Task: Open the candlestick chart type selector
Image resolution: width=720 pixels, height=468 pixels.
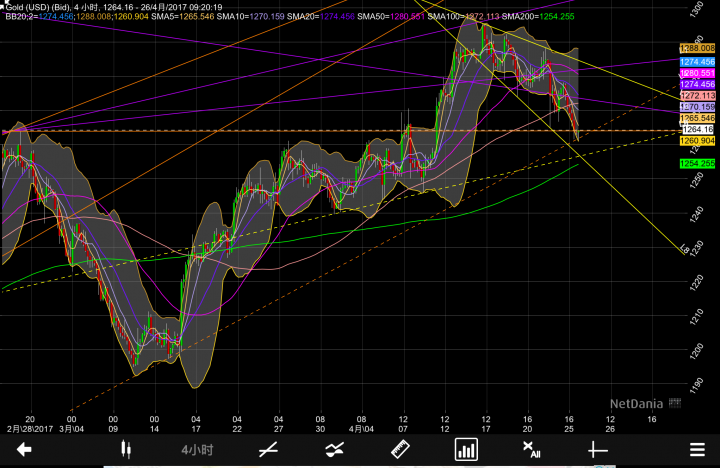Action: [x=127, y=449]
